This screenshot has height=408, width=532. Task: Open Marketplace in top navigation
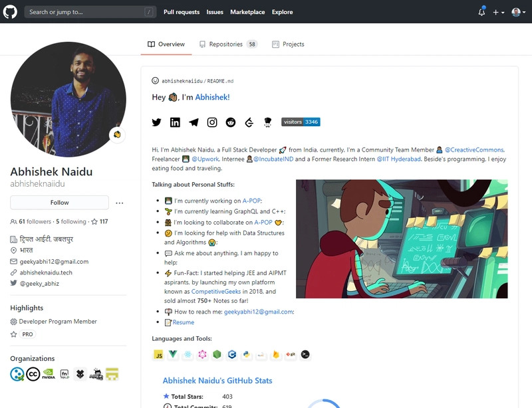(247, 12)
